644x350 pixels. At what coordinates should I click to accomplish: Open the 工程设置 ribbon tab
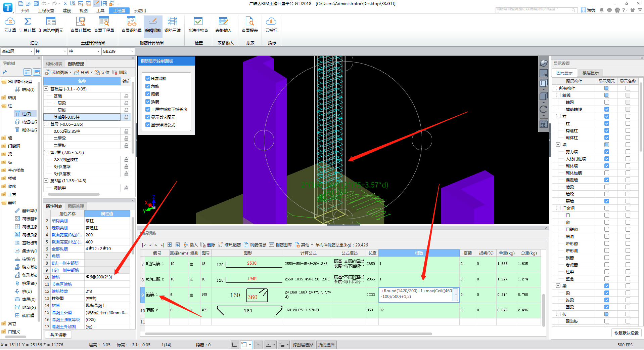[x=46, y=10]
